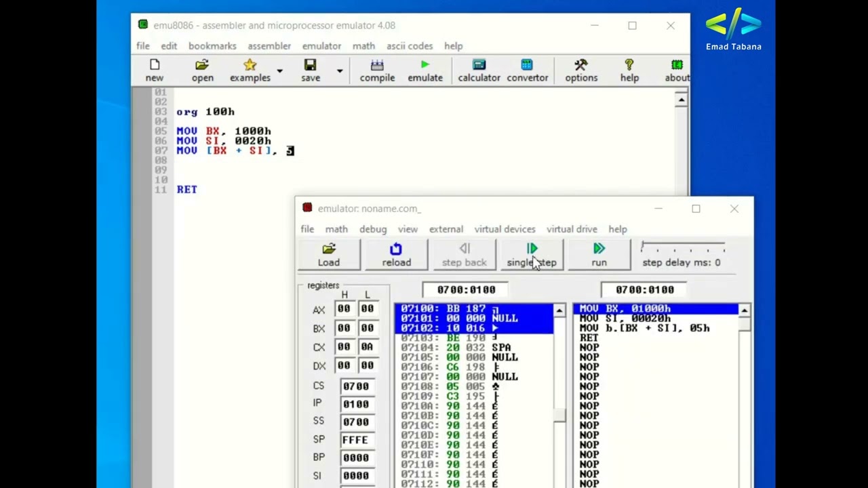Viewport: 868px width, 488px height.
Task: Click the step back button
Action: click(x=465, y=254)
